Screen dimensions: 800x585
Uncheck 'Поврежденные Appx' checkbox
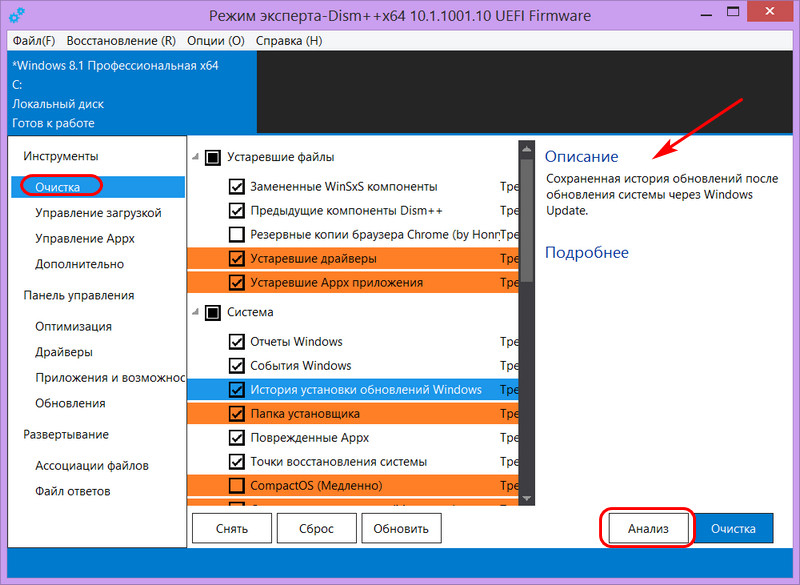(236, 438)
